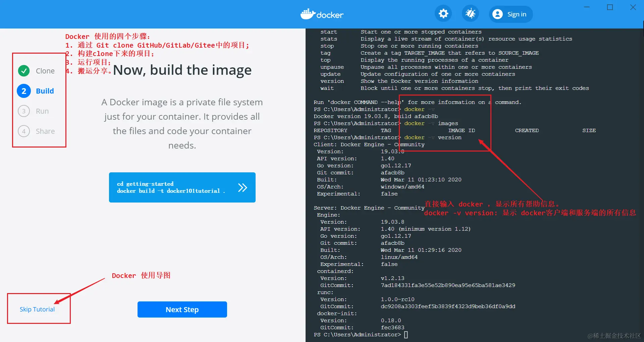Click the terminal text 'Wed Mar 11 01:23:10 2020'
Image resolution: width=644 pixels, height=342 pixels.
(x=421, y=180)
